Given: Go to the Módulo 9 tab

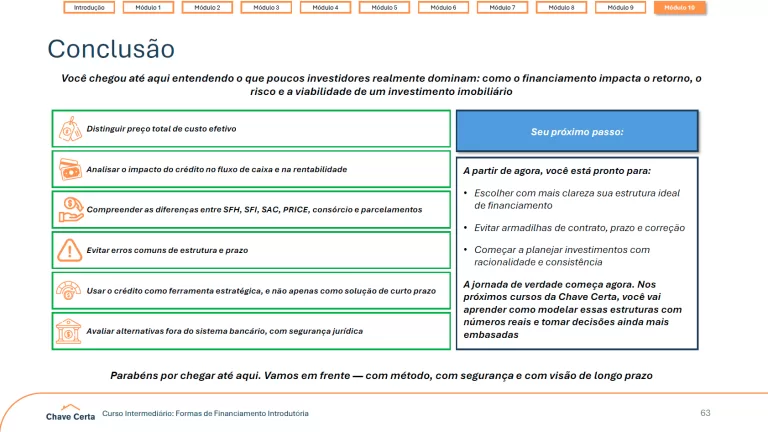Looking at the screenshot, I should [x=620, y=8].
